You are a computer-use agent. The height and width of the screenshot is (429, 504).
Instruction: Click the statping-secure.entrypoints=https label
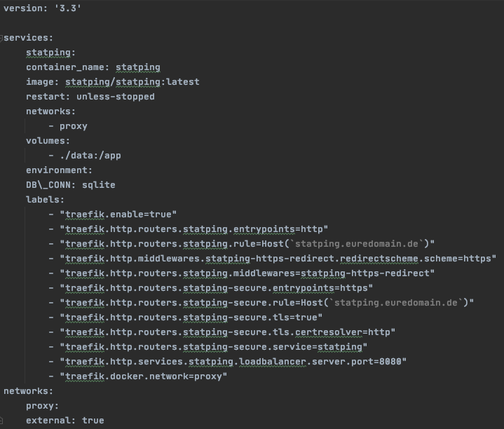pyautogui.click(x=217, y=288)
